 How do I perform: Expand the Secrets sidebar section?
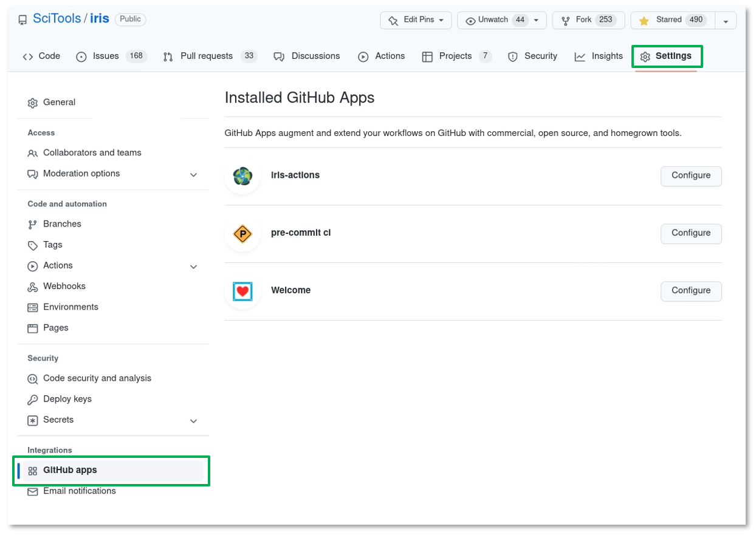click(193, 421)
